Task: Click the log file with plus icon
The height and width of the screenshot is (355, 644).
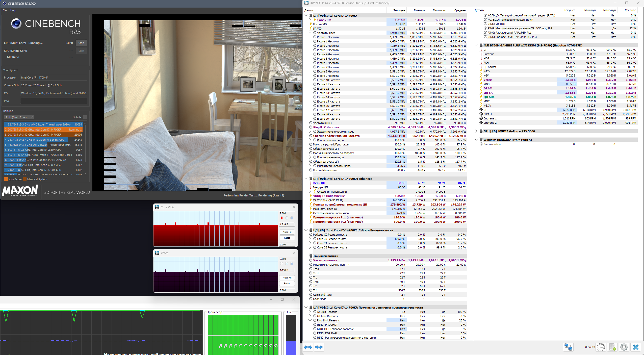Action: 612,347
